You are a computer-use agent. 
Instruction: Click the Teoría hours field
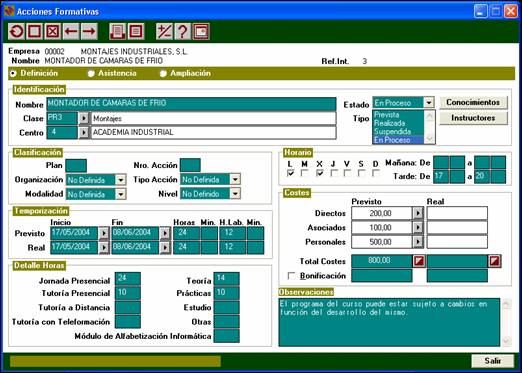pyautogui.click(x=227, y=279)
